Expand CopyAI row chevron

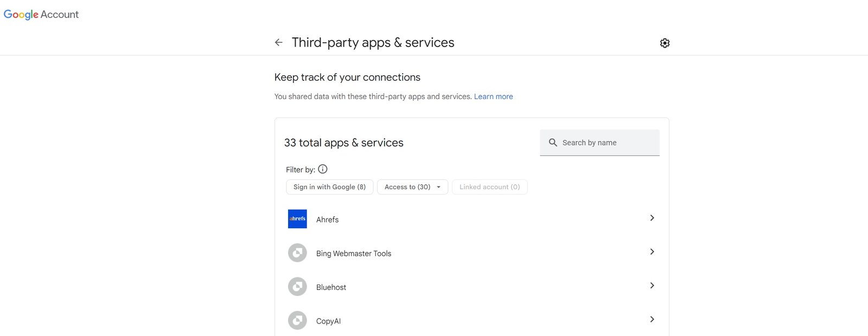pyautogui.click(x=652, y=320)
